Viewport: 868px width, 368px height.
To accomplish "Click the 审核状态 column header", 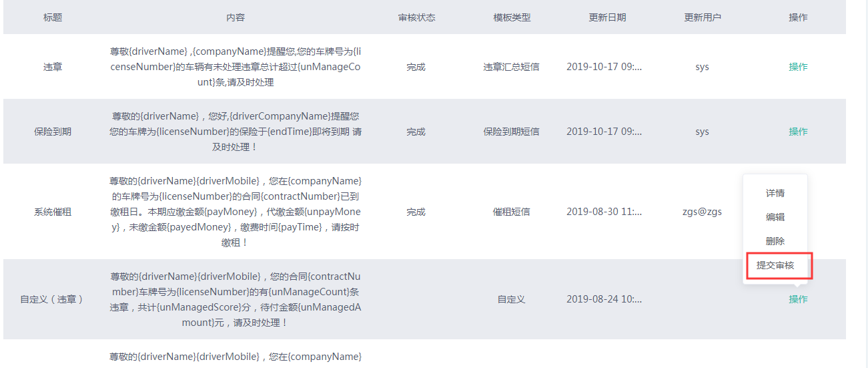I will [x=416, y=17].
